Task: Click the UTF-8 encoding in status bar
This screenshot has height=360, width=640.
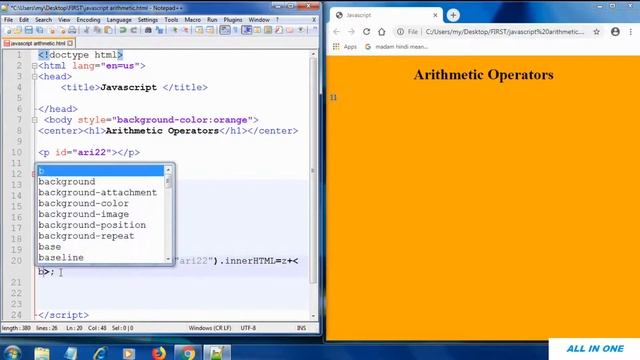Action: (x=248, y=328)
